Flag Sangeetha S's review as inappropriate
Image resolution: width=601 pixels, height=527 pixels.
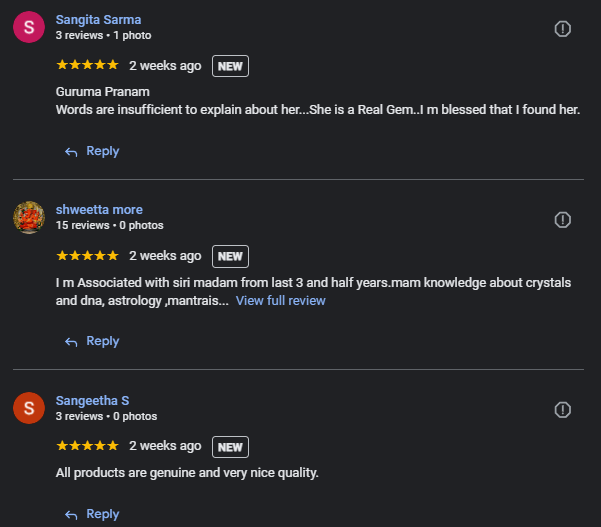562,410
